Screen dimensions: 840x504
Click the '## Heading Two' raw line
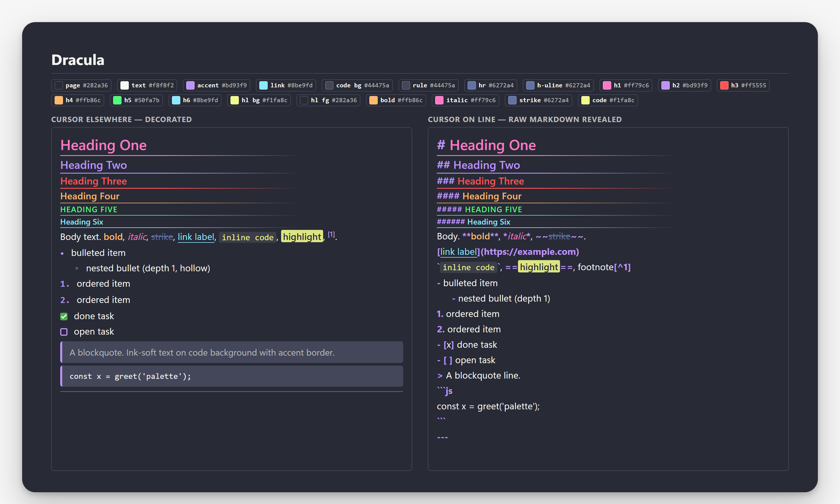479,165
